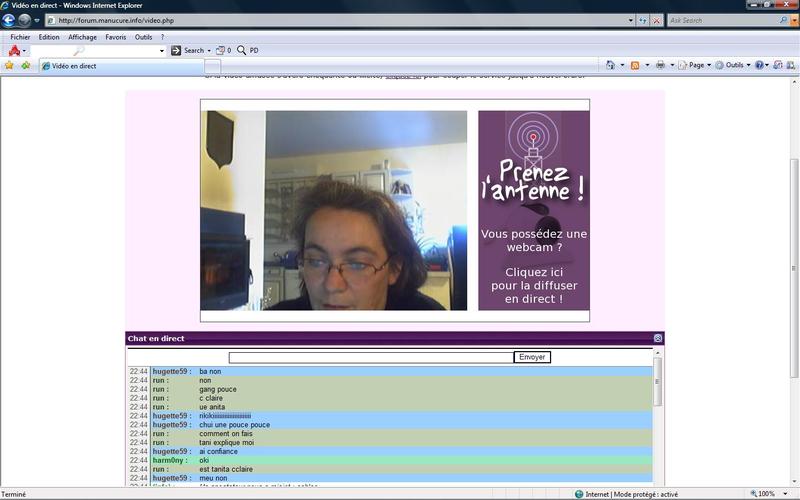Expand the address bar history dropdown
Image resolution: width=800 pixels, height=500 pixels.
coord(631,20)
